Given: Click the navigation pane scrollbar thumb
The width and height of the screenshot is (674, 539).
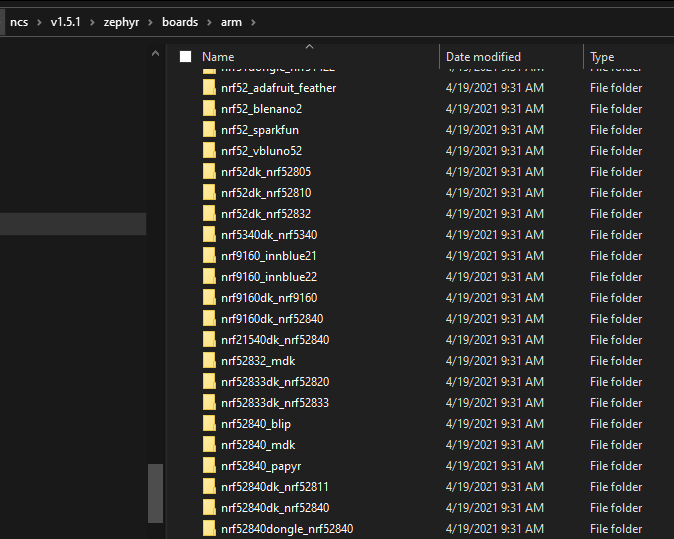Looking at the screenshot, I should [155, 493].
